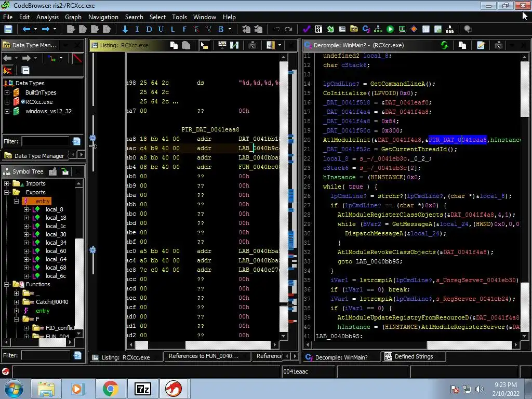532x399 pixels.
Task: Click the Listing diff view icon
Action: point(234,45)
